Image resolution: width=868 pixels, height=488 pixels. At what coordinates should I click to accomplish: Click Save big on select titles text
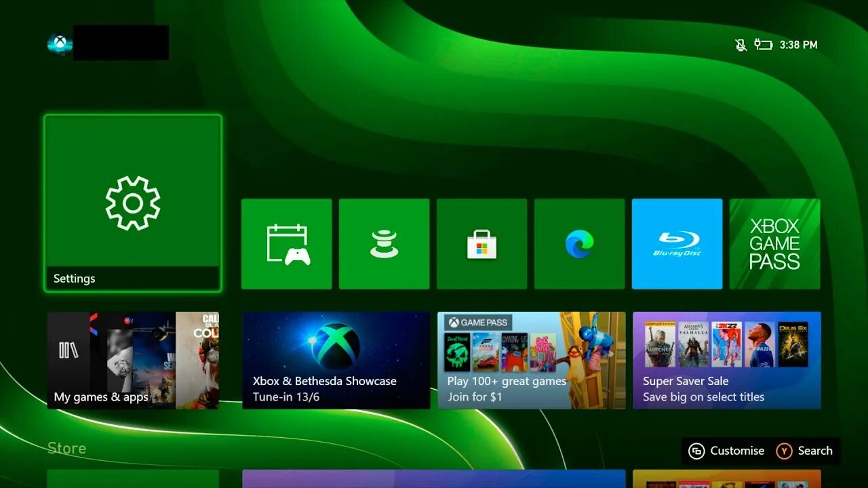pyautogui.click(x=703, y=397)
